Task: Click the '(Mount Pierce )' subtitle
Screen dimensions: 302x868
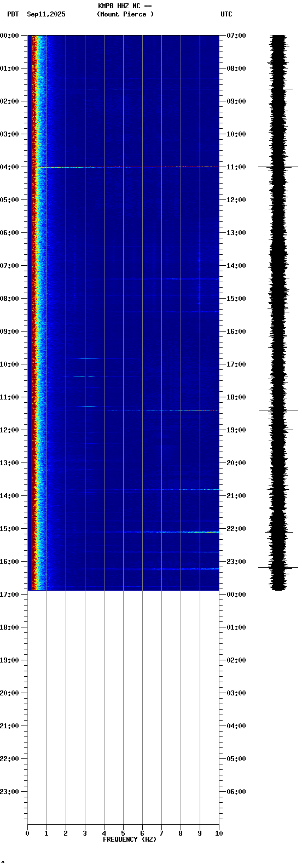Action: click(x=125, y=14)
